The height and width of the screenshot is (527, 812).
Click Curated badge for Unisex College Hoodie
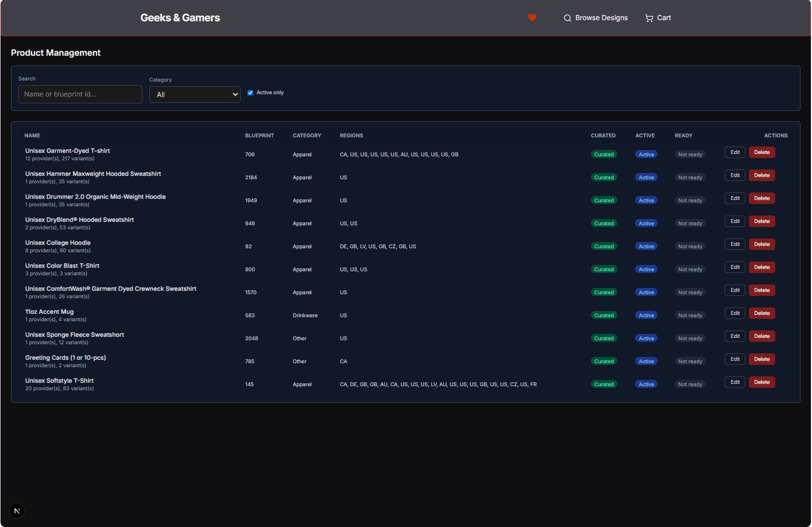(x=604, y=247)
